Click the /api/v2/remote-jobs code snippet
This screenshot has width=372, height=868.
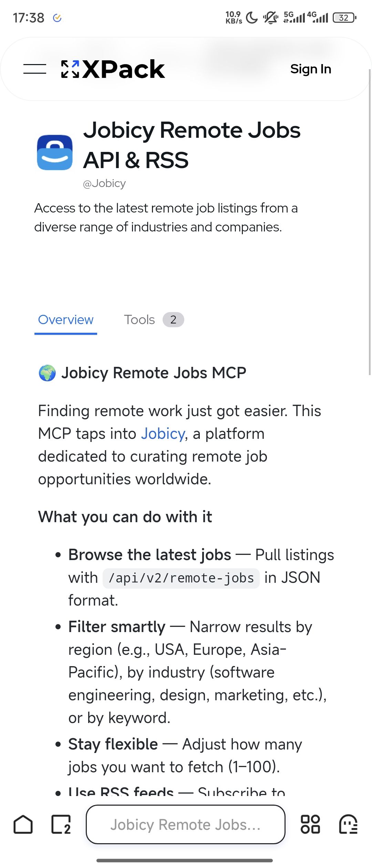coord(181,578)
